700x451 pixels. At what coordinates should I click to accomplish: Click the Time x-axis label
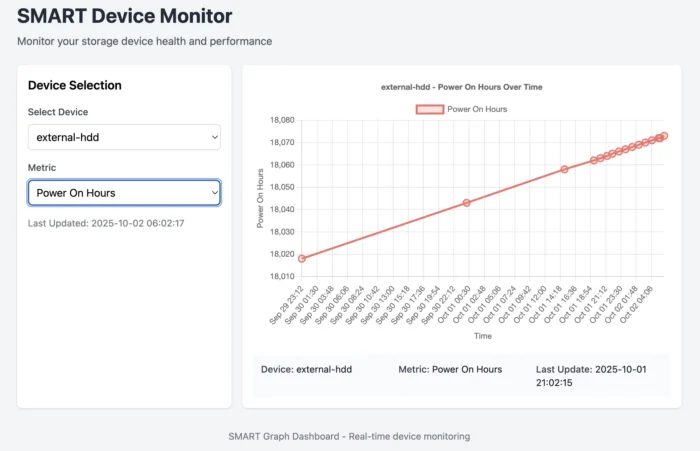pyautogui.click(x=483, y=336)
